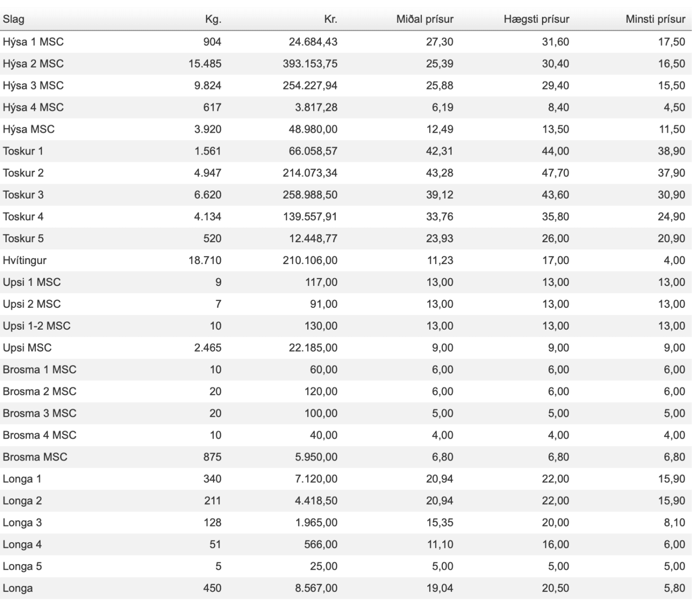700x600 pixels.
Task: Click the 18.710 Kg. value for Hvítingur
Action: click(205, 261)
